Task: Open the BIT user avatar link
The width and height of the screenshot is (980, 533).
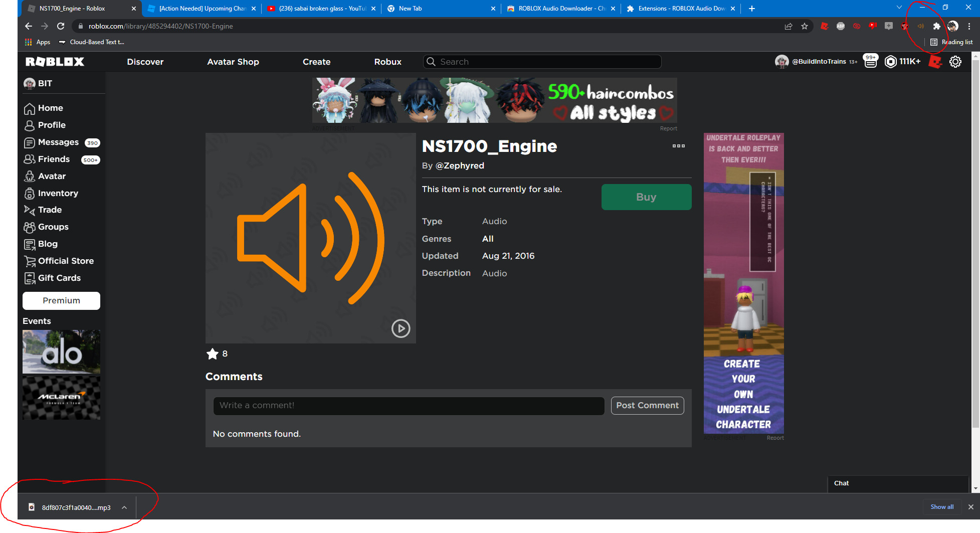Action: [x=38, y=83]
